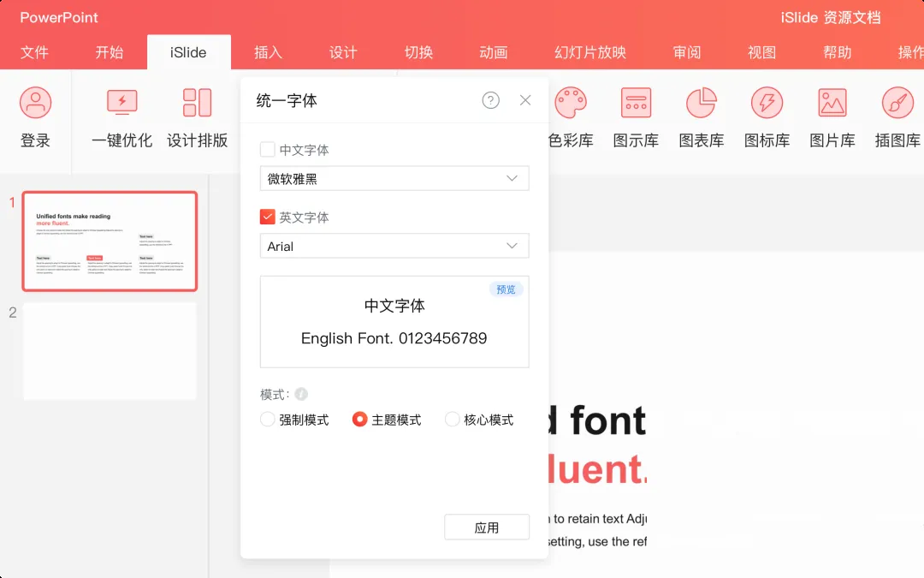The image size is (924, 578).
Task: Run the 一键优化 one-click optimize tool
Action: 122,117
